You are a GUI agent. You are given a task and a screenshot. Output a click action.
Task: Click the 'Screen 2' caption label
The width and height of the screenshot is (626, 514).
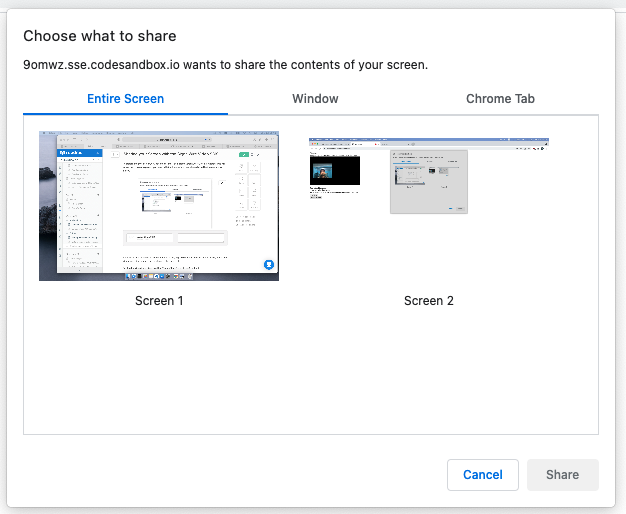click(429, 300)
